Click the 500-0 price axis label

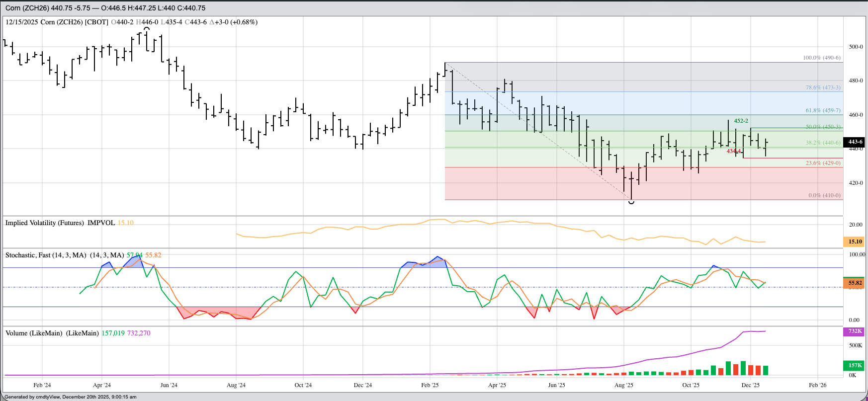click(x=856, y=47)
